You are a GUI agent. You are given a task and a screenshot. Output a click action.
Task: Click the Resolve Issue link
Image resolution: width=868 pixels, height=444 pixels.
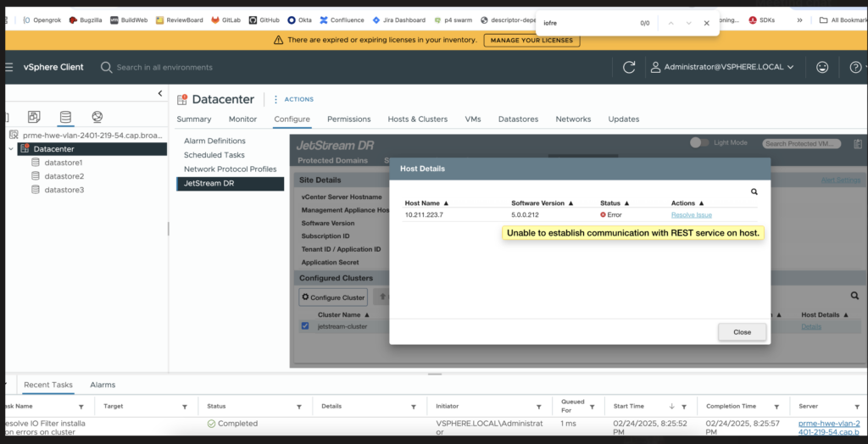pos(692,215)
